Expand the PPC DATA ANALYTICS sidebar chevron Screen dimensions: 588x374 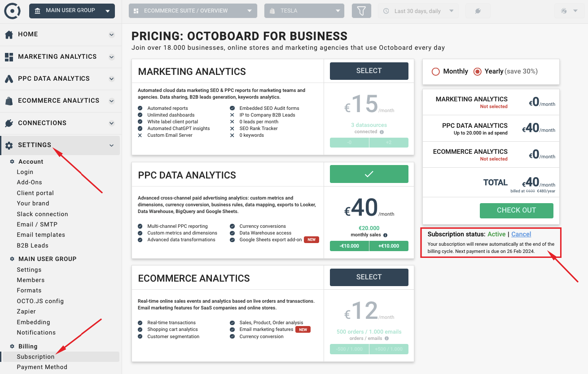coord(112,79)
